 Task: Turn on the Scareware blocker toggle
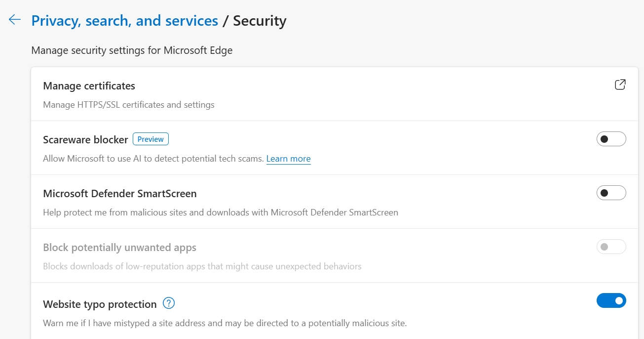(611, 139)
